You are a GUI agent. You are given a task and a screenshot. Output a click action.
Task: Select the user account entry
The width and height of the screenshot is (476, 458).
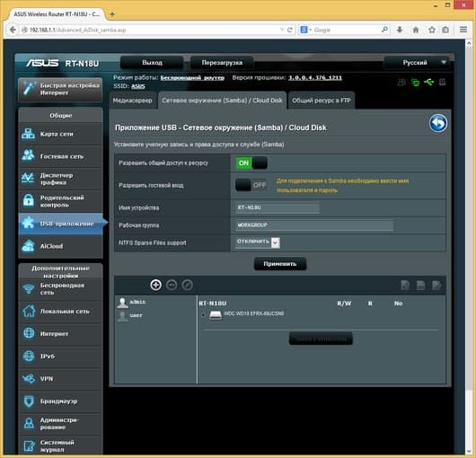click(130, 315)
